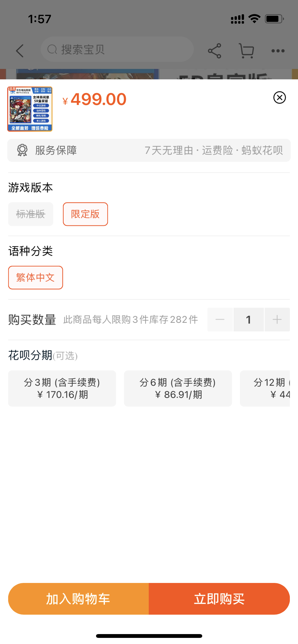
Task: Decrease purchase quantity with minus
Action: [x=220, y=319]
